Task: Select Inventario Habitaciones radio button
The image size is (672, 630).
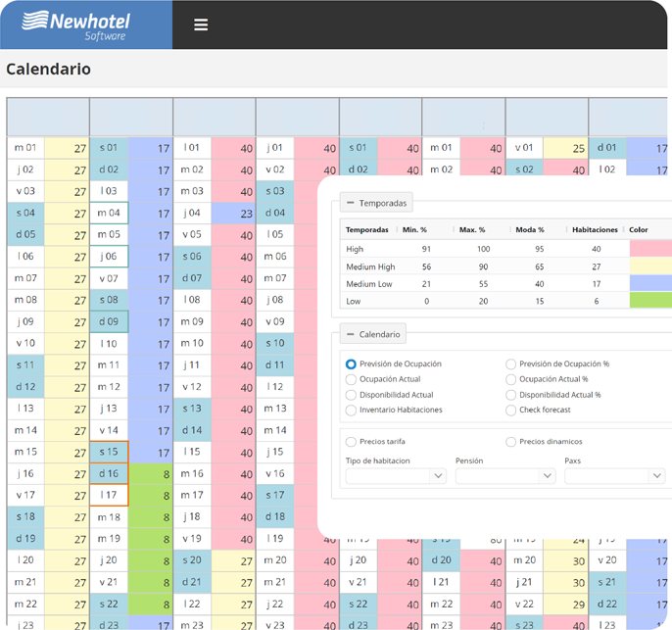Action: tap(351, 411)
